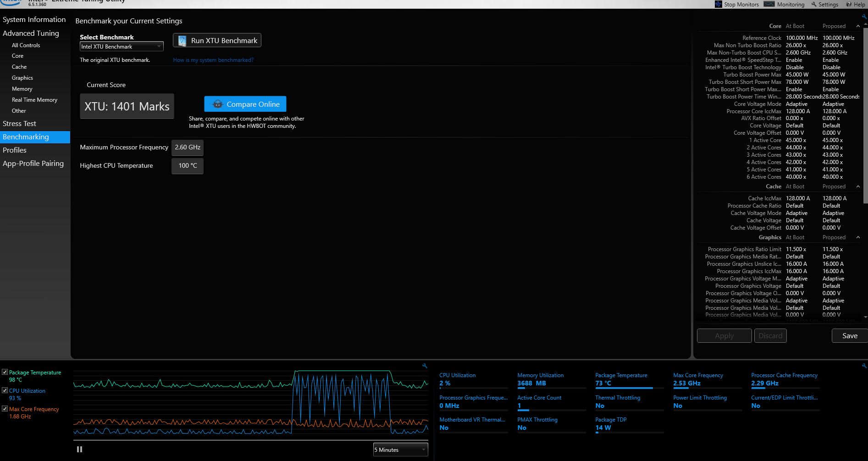
Task: Click the Stop Monitors icon
Action: 718,4
